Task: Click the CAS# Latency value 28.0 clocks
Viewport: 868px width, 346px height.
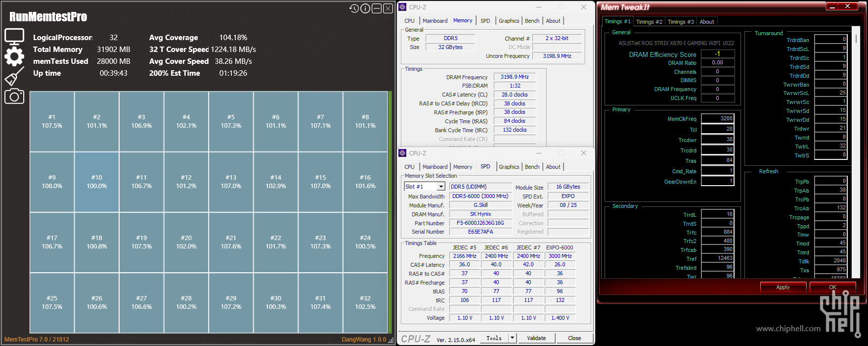Action: pyautogui.click(x=515, y=95)
